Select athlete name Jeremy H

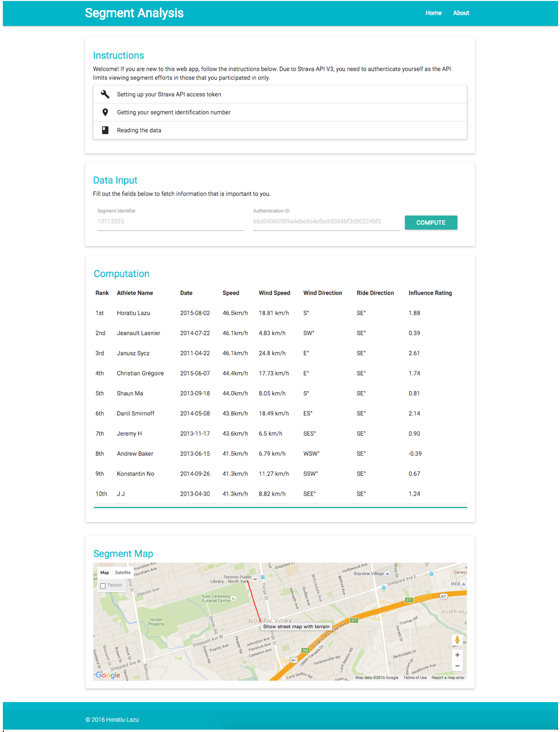pos(130,434)
